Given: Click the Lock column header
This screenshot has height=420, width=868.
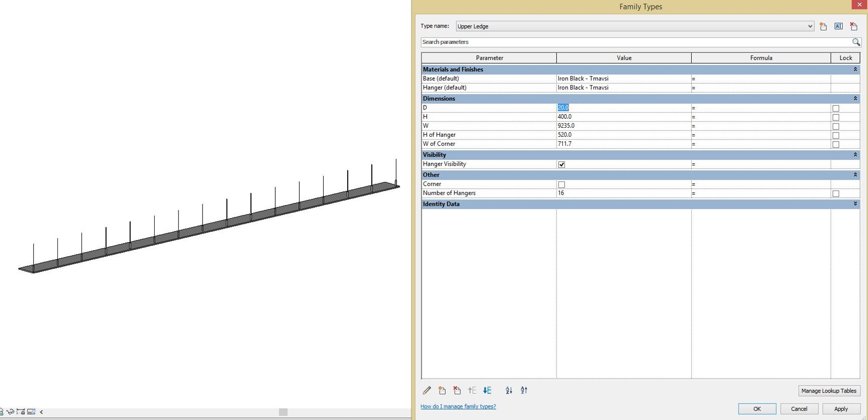Looking at the screenshot, I should pyautogui.click(x=845, y=58).
